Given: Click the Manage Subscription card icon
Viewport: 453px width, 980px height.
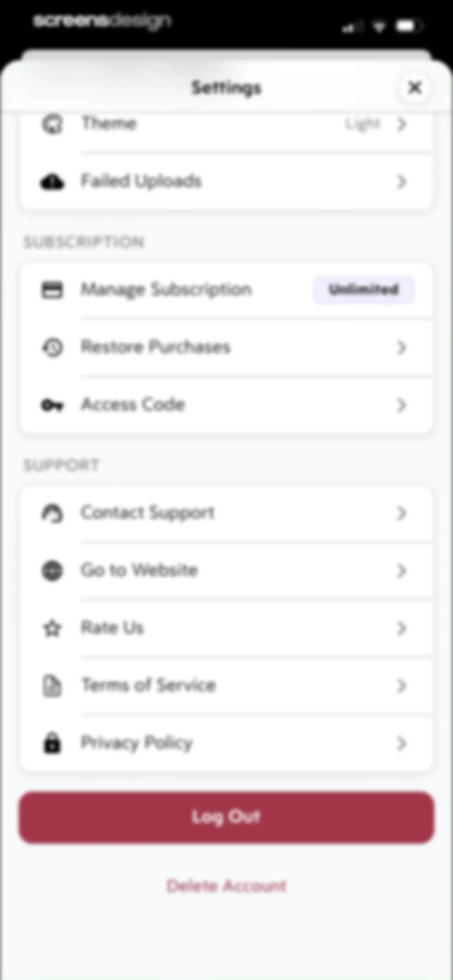Looking at the screenshot, I should coord(52,290).
